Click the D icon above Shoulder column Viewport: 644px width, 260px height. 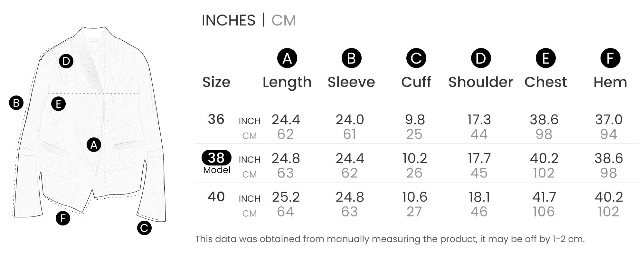click(x=481, y=58)
